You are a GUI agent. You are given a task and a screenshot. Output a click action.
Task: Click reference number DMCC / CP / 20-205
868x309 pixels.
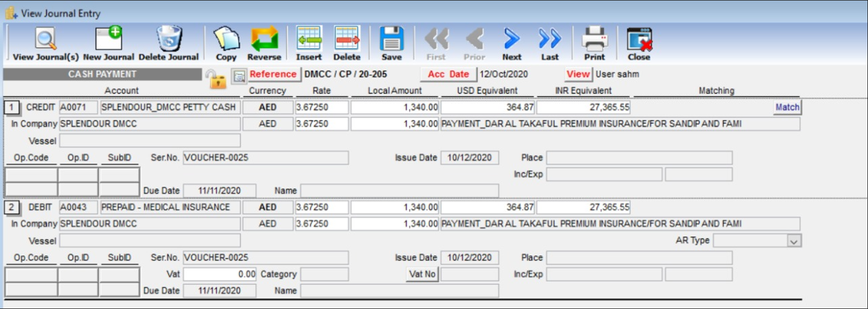[x=346, y=74]
